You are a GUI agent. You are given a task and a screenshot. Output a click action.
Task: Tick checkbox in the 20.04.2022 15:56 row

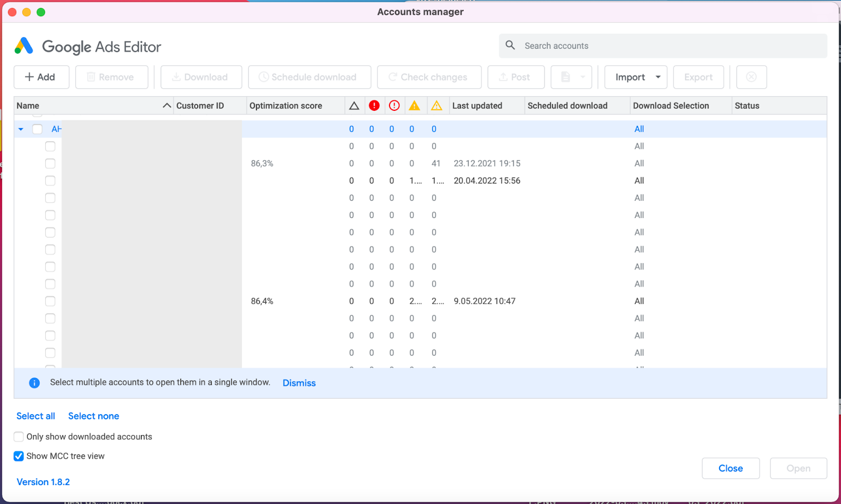point(50,181)
